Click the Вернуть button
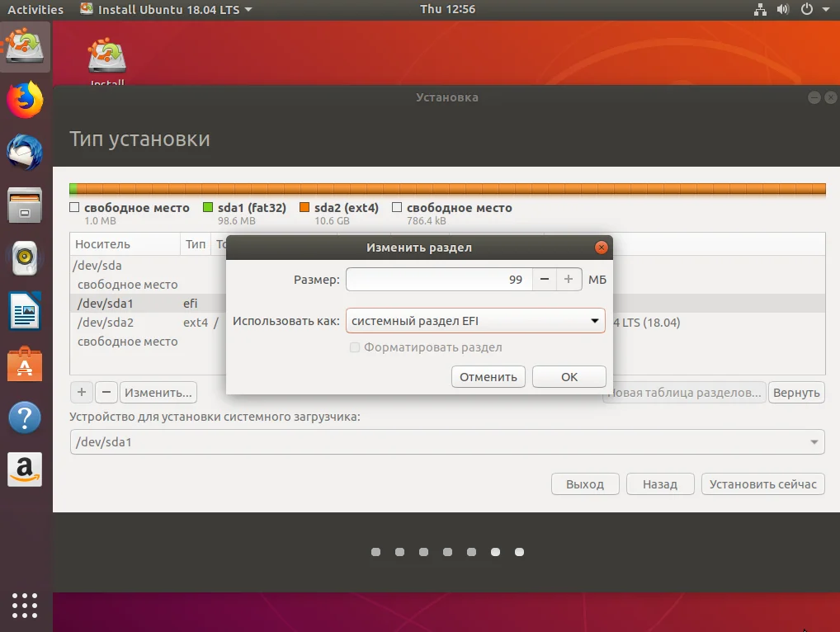Screen dimensions: 840x632 [x=796, y=393]
